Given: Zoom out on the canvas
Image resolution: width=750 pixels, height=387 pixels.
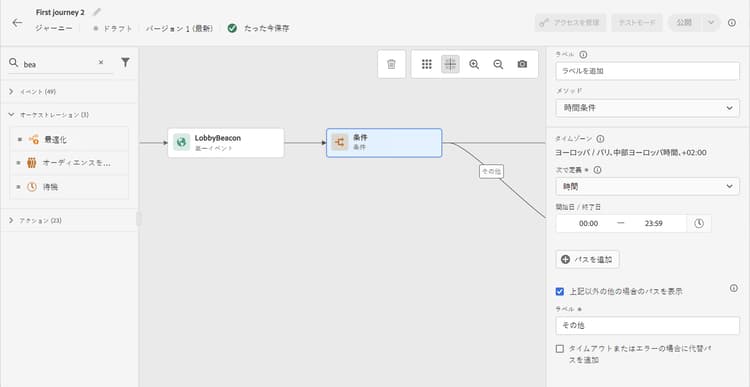Looking at the screenshot, I should coord(498,64).
